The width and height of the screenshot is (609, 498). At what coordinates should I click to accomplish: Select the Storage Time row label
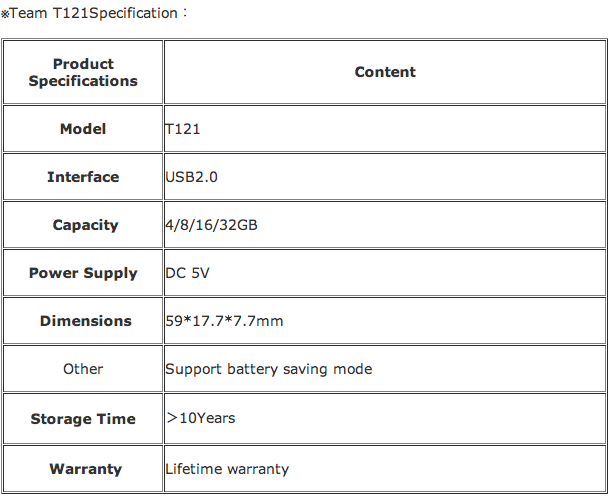pos(83,419)
